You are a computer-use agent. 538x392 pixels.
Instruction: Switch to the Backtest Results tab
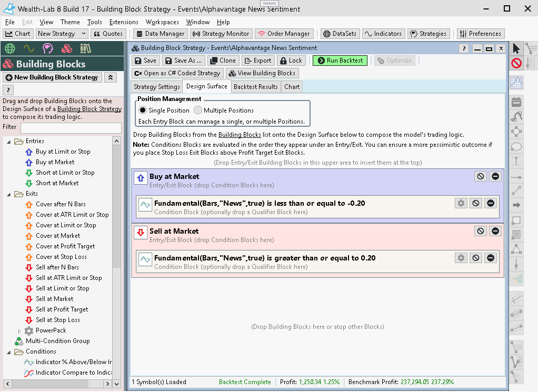[255, 87]
